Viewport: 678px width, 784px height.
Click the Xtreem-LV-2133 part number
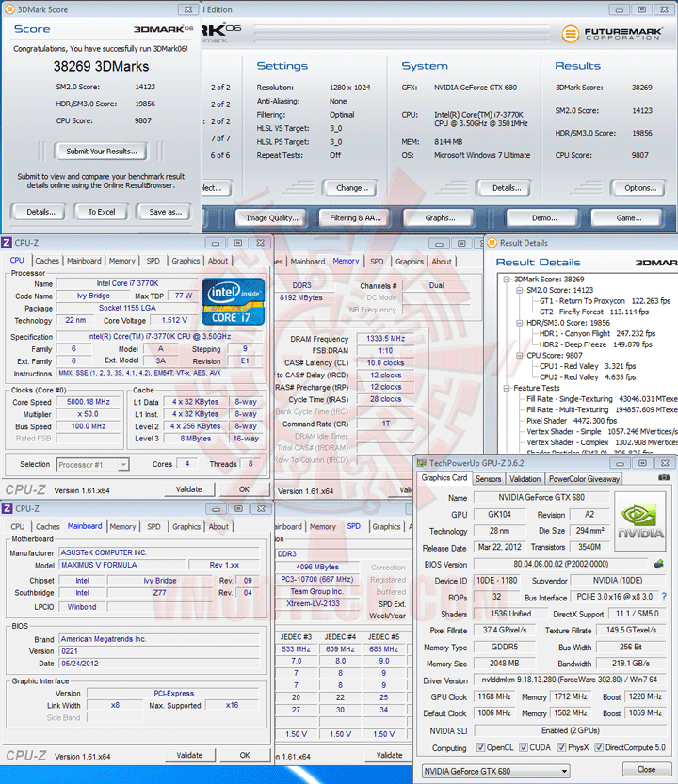[x=314, y=603]
